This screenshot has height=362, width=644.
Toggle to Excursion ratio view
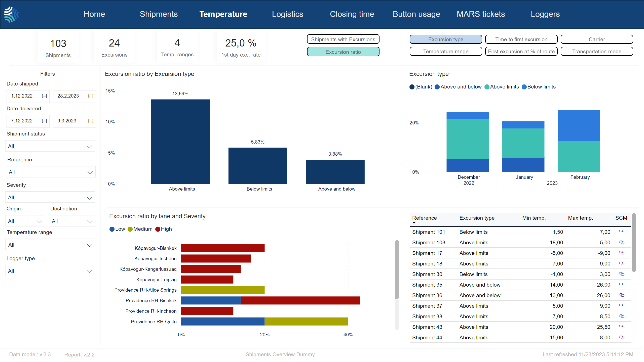[x=344, y=52]
